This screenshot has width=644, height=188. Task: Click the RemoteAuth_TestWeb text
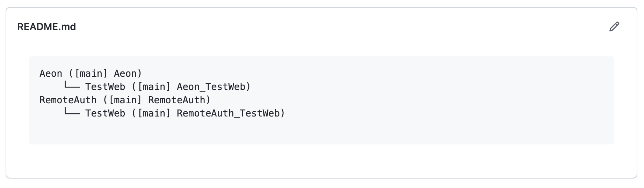[x=228, y=113]
